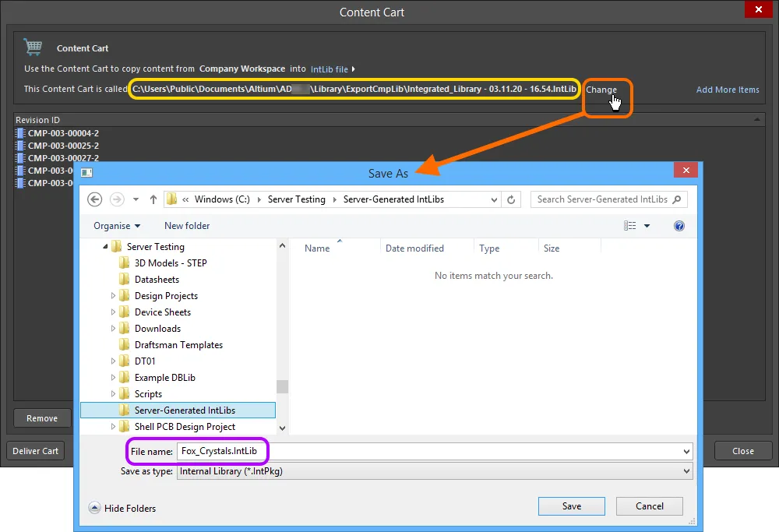The image size is (779, 532).
Task: Click the Save button
Action: (571, 506)
